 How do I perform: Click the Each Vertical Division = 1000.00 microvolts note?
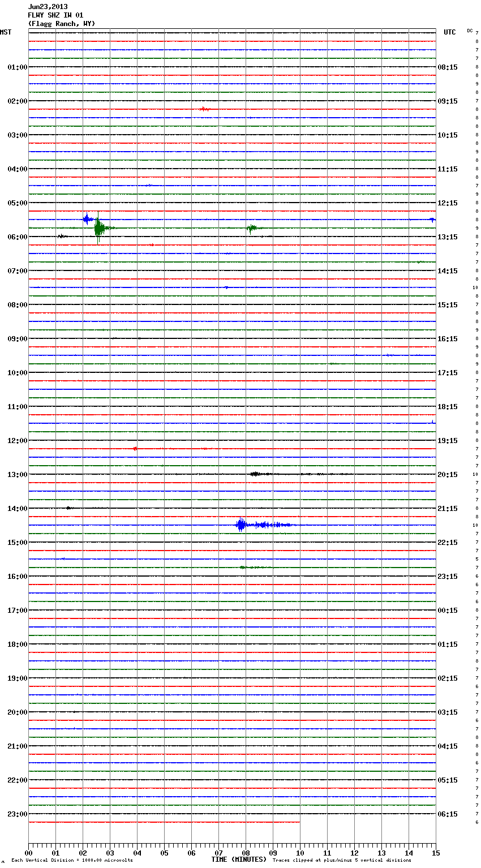pyautogui.click(x=72, y=860)
